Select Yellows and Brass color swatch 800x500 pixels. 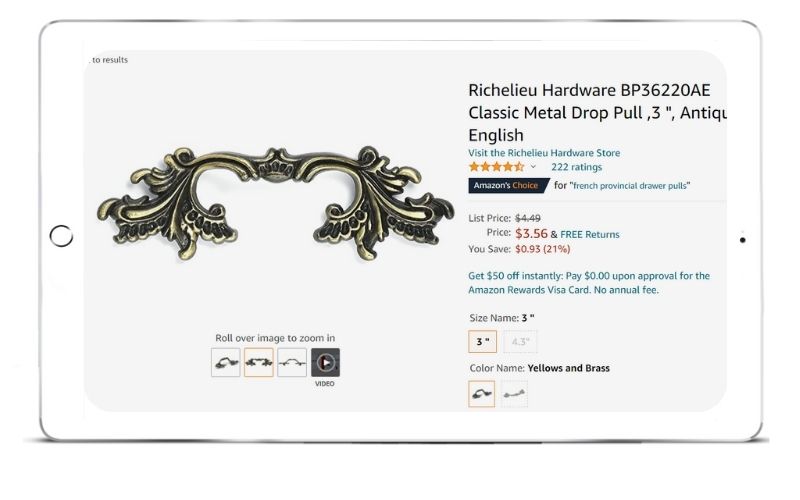(482, 393)
